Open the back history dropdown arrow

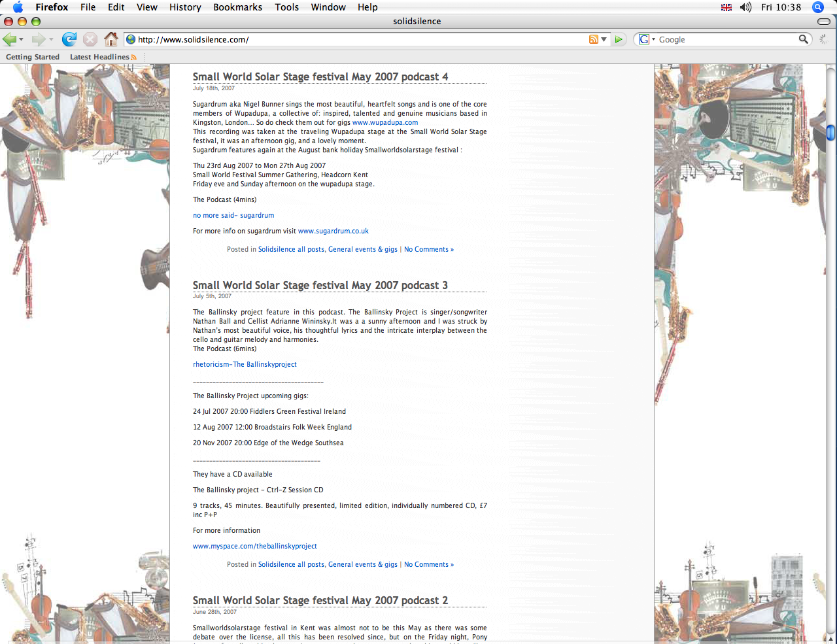point(22,40)
